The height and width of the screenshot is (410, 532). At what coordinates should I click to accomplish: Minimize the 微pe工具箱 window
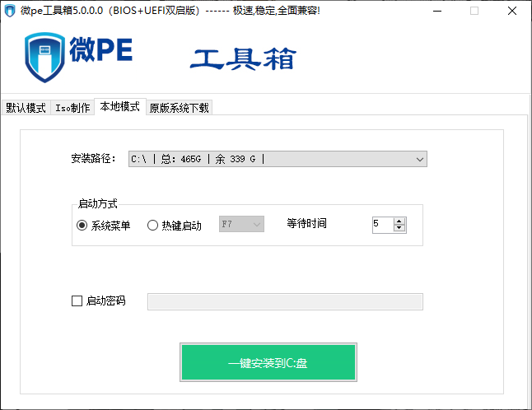(x=437, y=11)
